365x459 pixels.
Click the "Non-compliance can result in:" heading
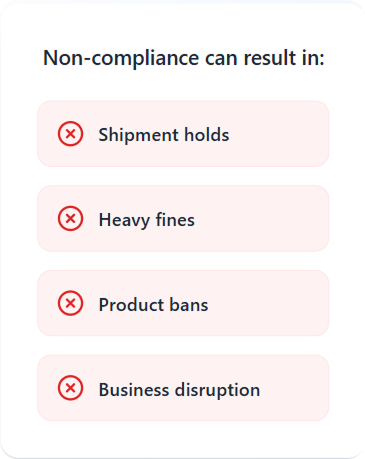click(184, 58)
